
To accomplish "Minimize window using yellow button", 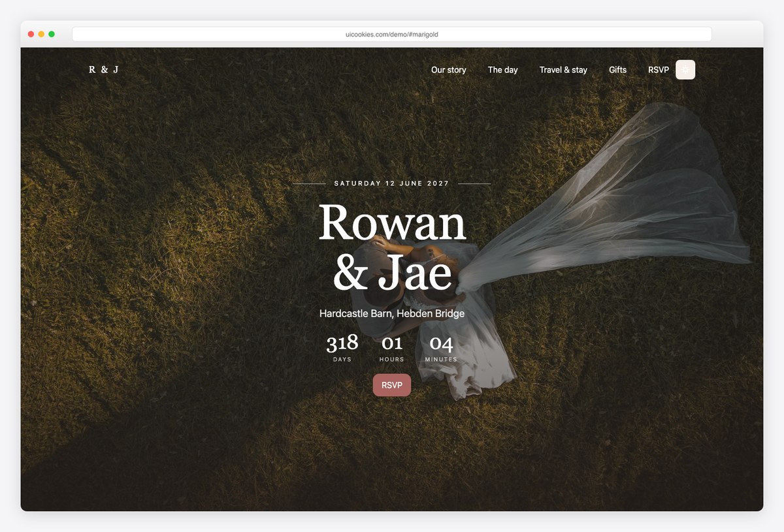I will [x=41, y=34].
